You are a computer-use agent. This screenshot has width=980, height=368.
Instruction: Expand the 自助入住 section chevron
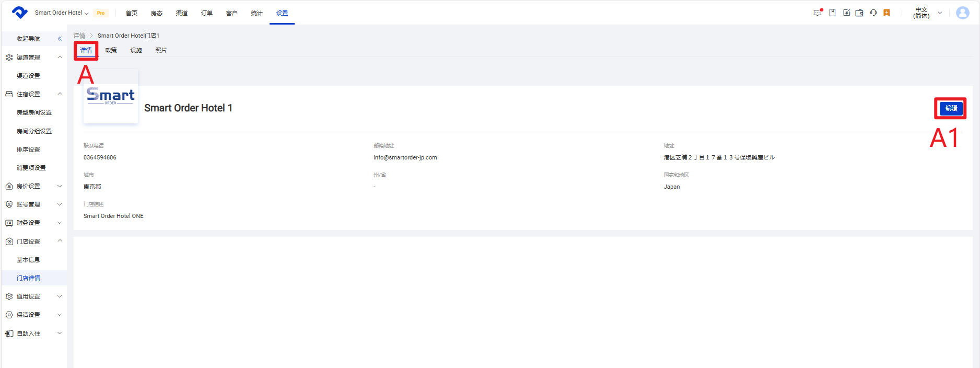tap(60, 333)
